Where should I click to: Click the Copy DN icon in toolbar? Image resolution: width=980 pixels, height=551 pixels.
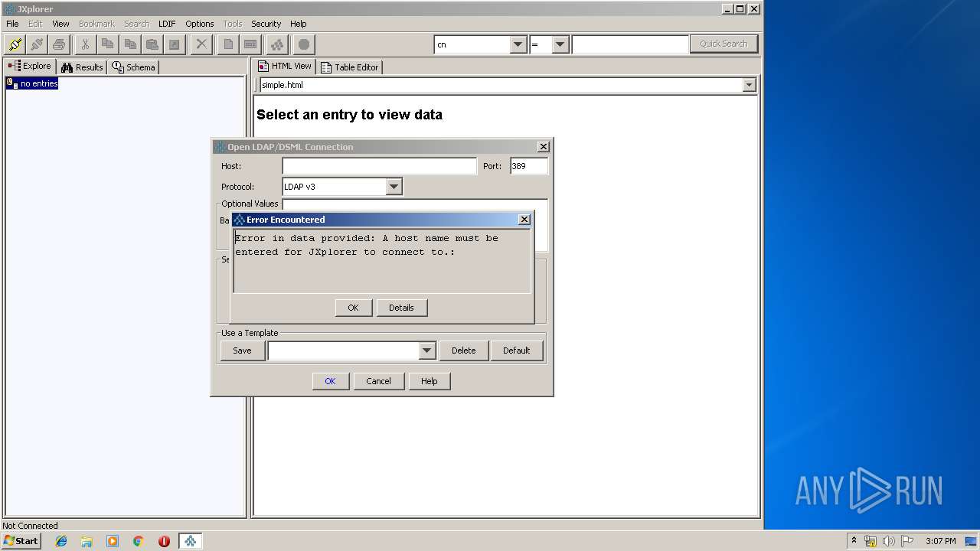click(x=130, y=44)
